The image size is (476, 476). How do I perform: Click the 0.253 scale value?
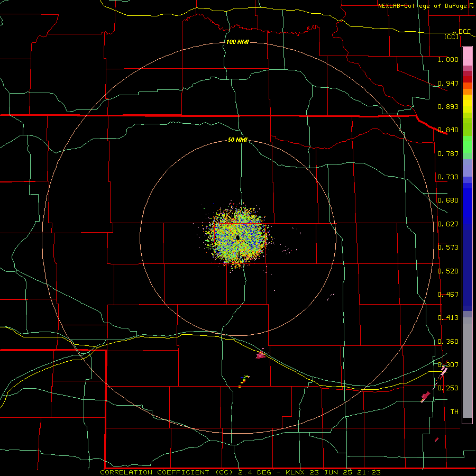point(448,388)
